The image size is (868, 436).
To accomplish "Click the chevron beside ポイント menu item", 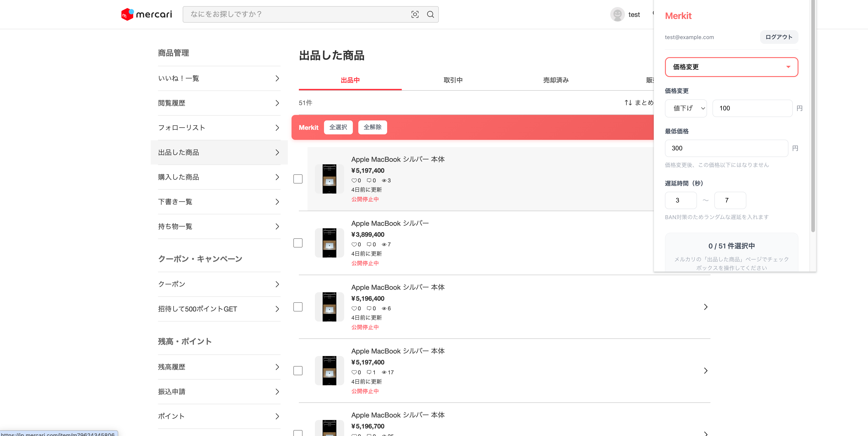I will pos(277,416).
